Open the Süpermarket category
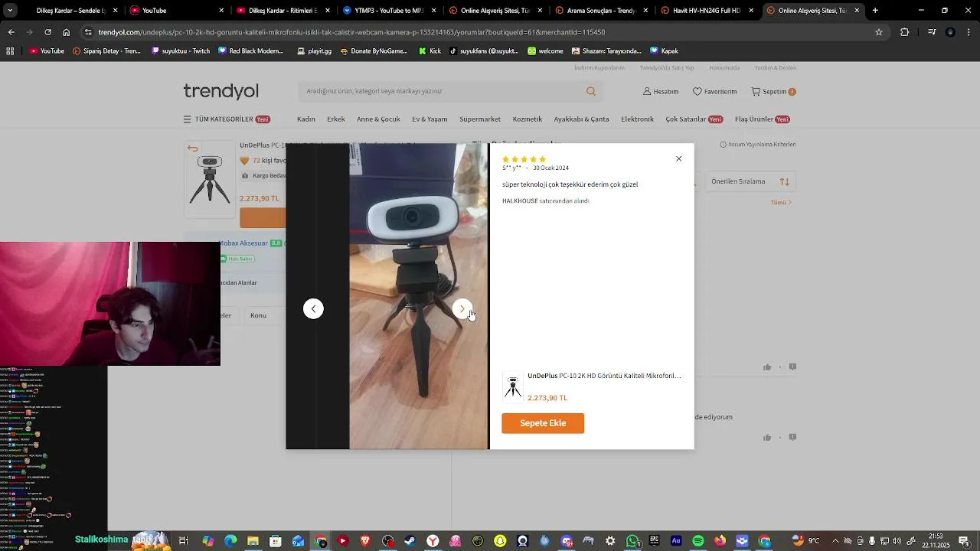The width and height of the screenshot is (980, 551). coord(480,119)
